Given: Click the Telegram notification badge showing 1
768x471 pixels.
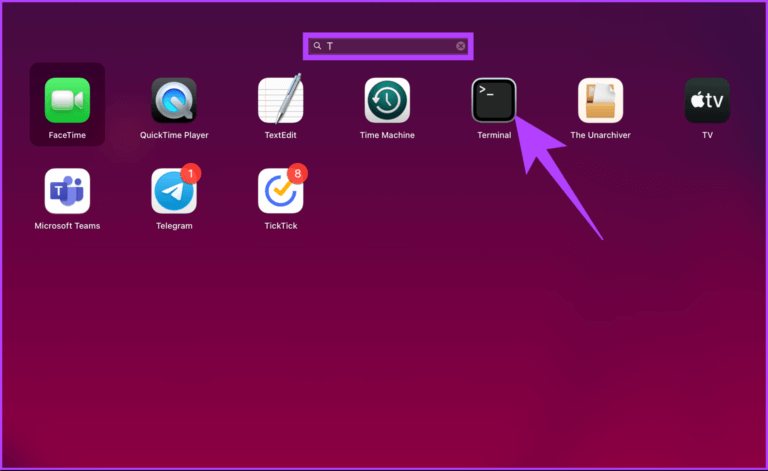Looking at the screenshot, I should tap(191, 173).
